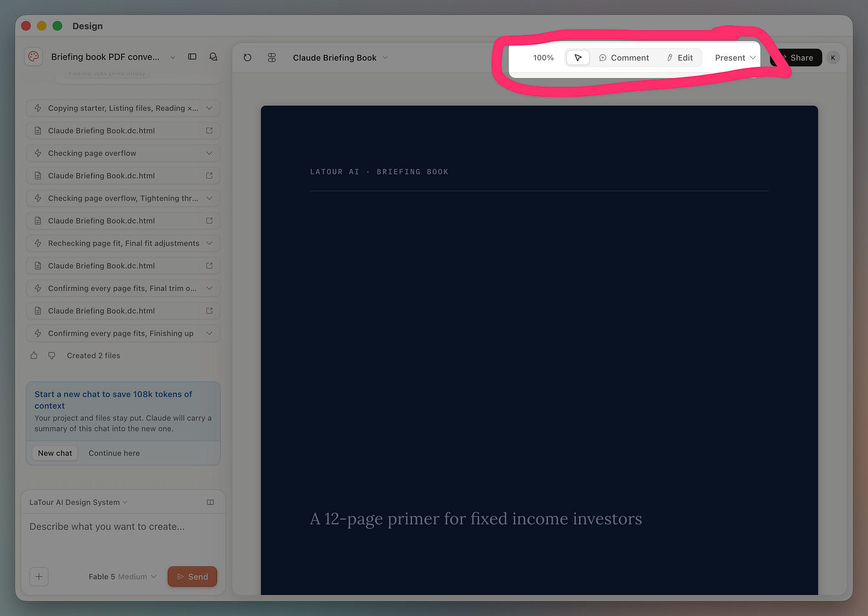Open the layout grid icon beside reload
The image size is (868, 616).
272,58
